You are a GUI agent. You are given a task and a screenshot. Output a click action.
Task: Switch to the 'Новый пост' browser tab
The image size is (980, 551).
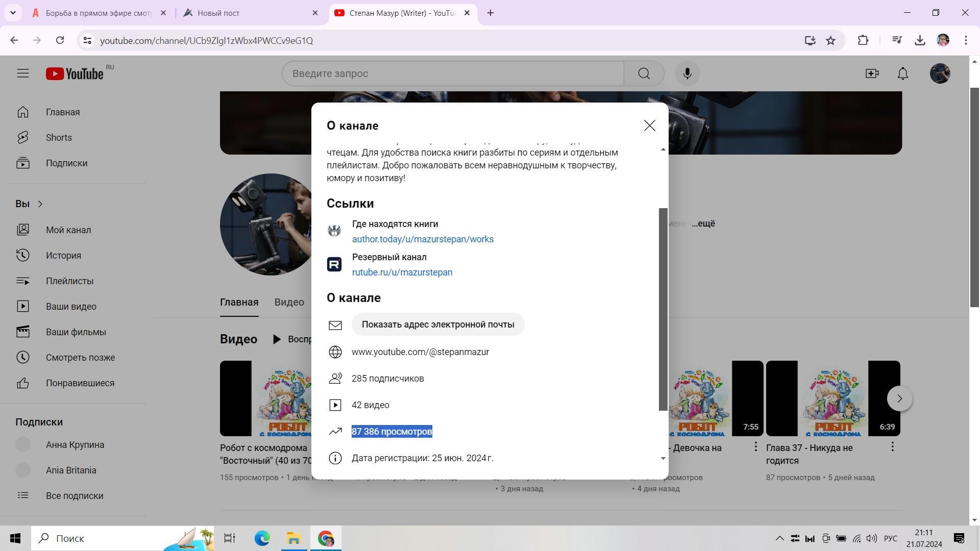coord(218,13)
